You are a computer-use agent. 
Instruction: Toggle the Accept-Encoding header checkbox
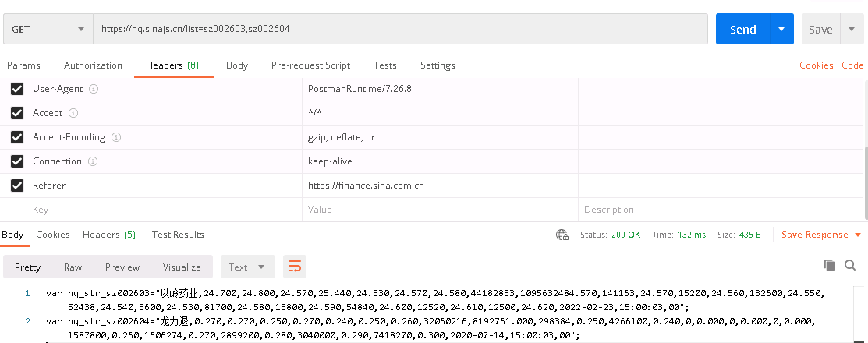16,137
